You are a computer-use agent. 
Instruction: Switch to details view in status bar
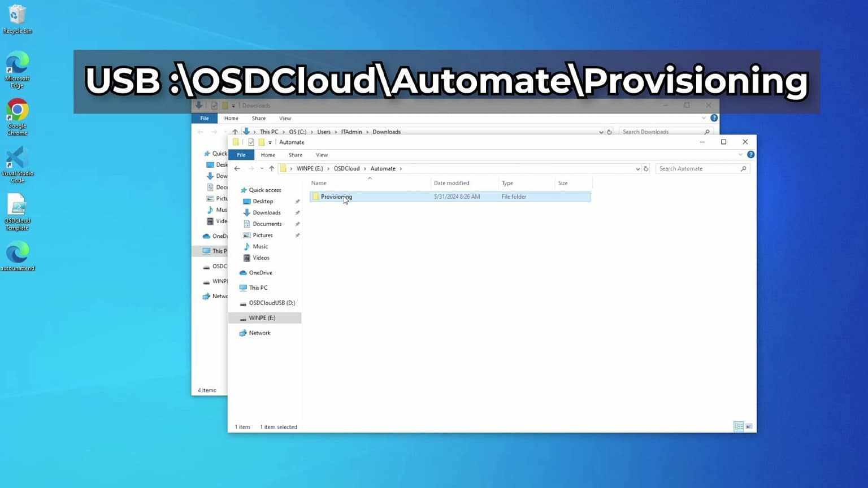pos(739,426)
